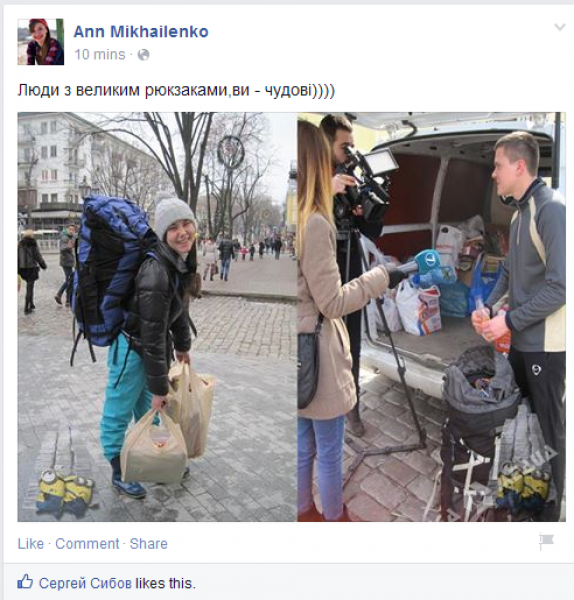Expand the post options chevron
574x600 pixels.
pos(559,27)
